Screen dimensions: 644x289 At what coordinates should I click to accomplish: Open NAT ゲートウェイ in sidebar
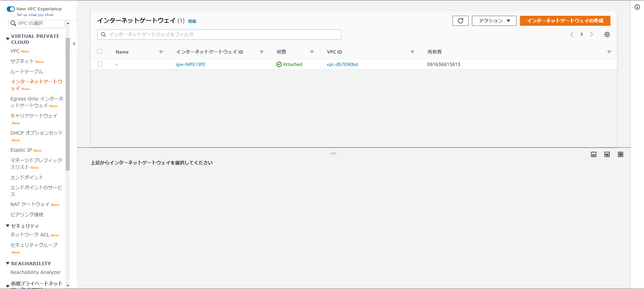tap(30, 204)
